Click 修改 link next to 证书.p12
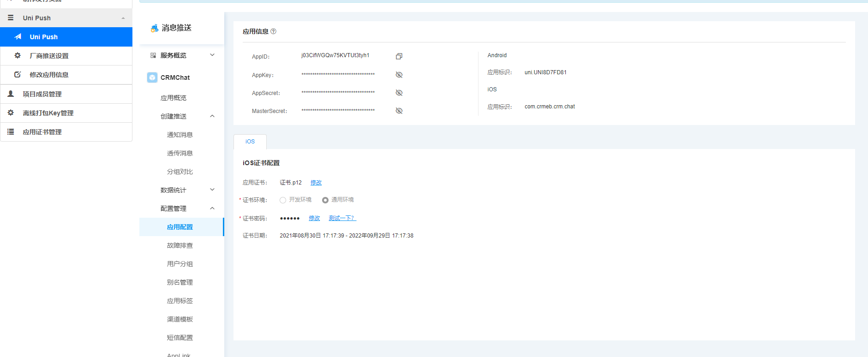This screenshot has width=868, height=357. (x=316, y=183)
